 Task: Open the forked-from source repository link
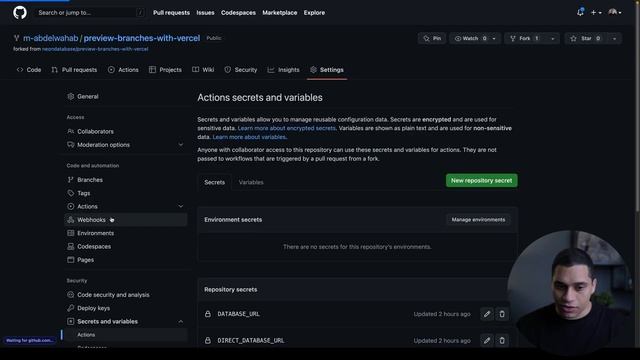pyautogui.click(x=95, y=49)
